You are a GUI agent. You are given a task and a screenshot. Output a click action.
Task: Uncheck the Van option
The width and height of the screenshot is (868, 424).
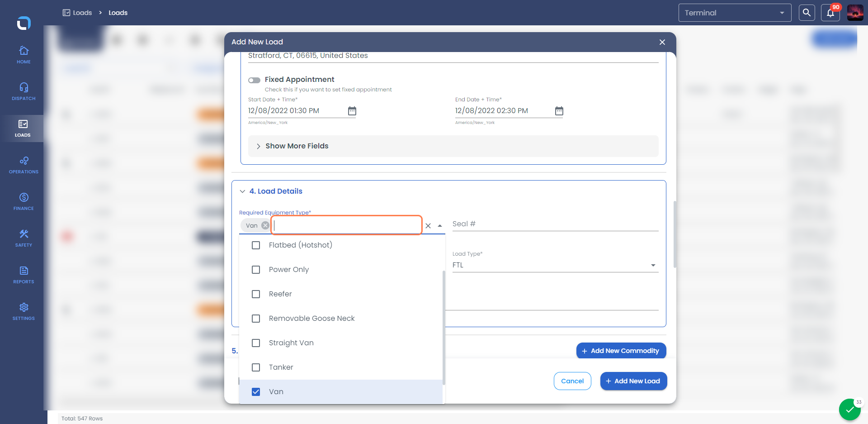click(x=256, y=392)
